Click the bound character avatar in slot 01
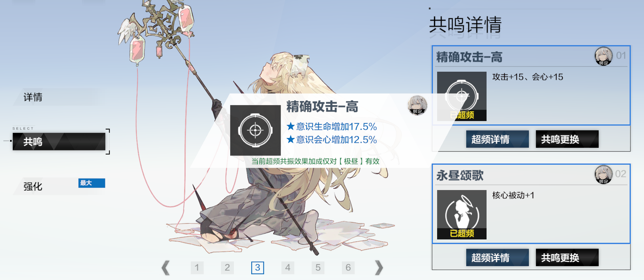 click(603, 56)
